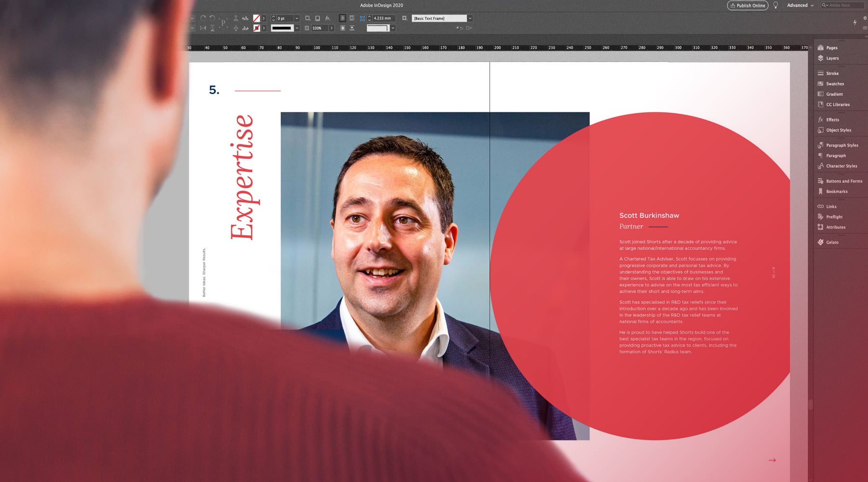
Task: Open the stroke weight dropdown
Action: (297, 18)
